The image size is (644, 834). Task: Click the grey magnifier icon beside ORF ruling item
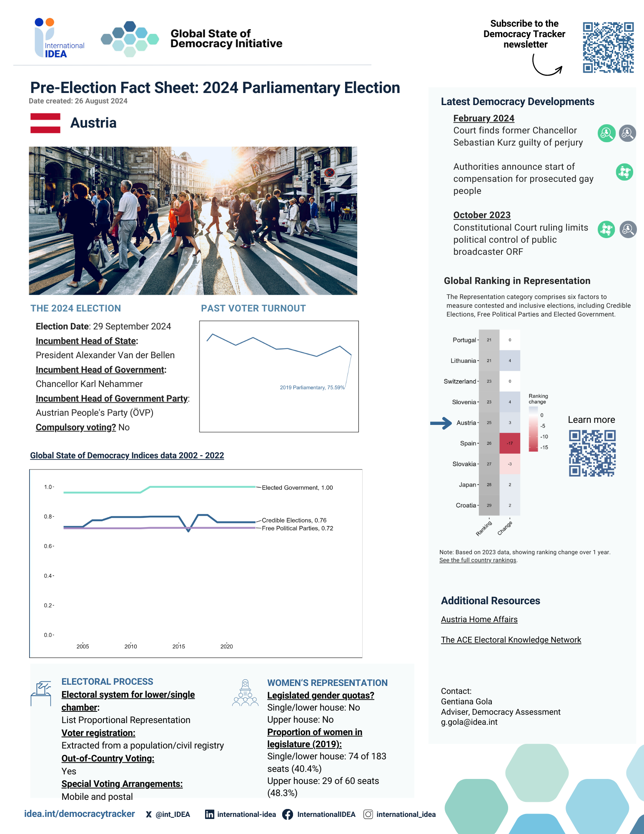[x=628, y=229]
